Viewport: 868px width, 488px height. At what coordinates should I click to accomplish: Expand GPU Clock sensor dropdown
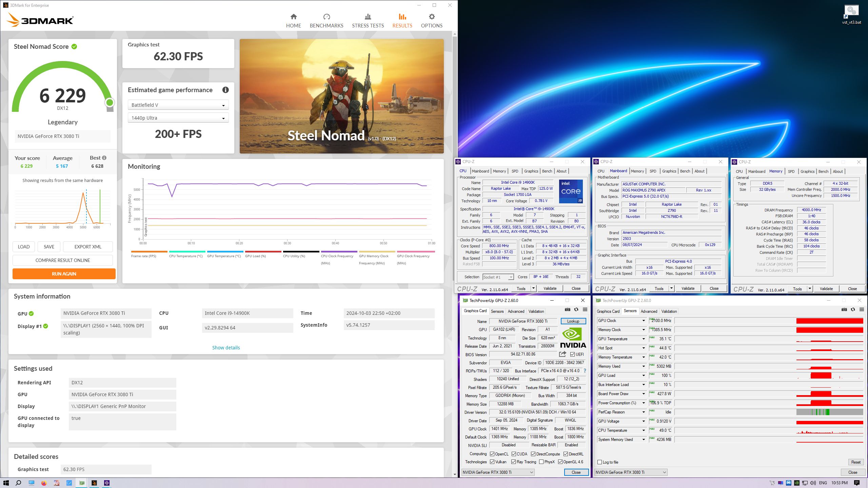coord(644,321)
